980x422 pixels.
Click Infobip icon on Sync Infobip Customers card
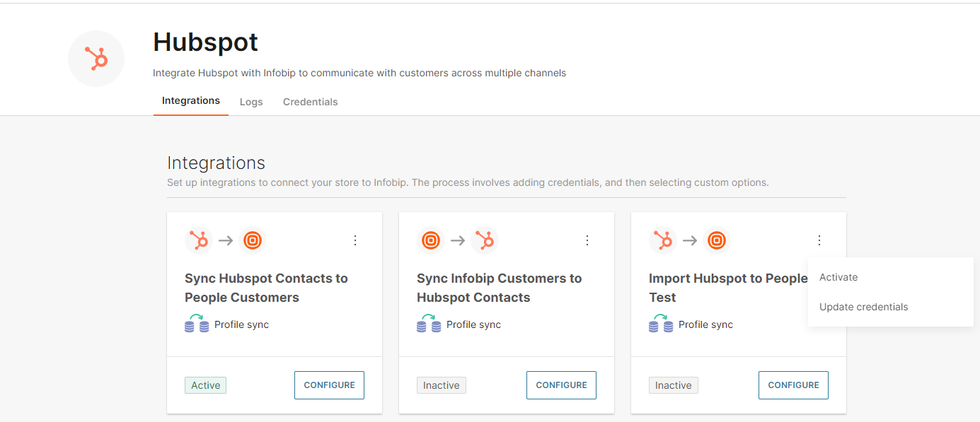click(431, 240)
